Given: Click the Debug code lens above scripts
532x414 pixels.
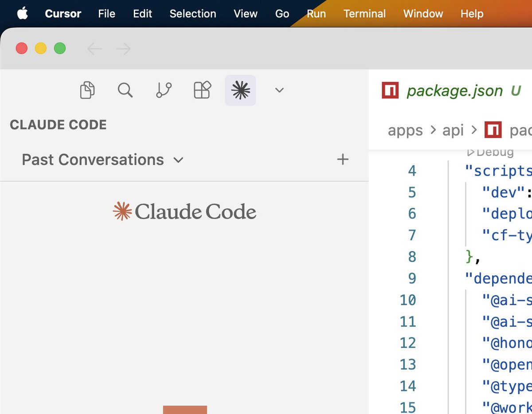Looking at the screenshot, I should pos(490,152).
